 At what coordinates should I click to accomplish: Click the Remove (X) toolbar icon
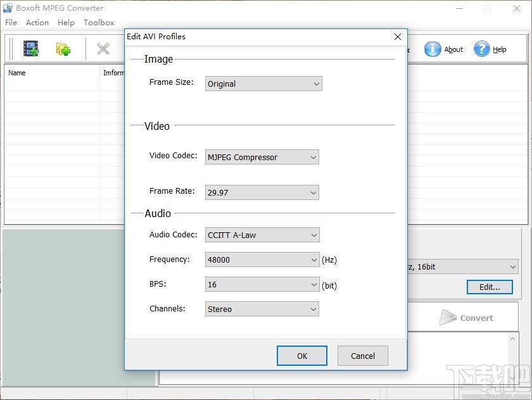(x=103, y=49)
